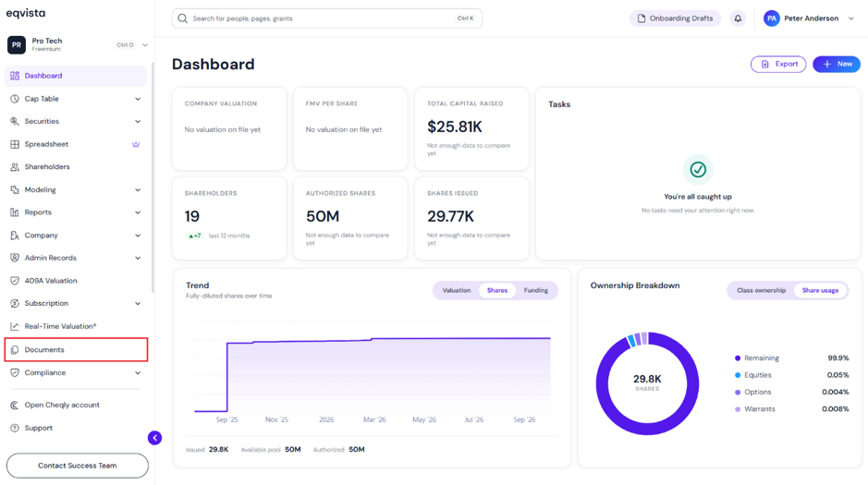The width and height of the screenshot is (868, 485).
Task: Expand the Securities submenu chevron
Action: (138, 122)
